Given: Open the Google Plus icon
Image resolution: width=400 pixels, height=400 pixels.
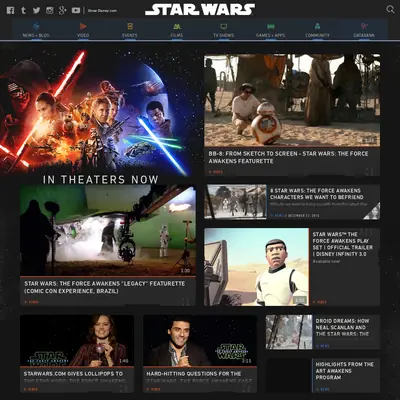Looking at the screenshot, I should point(63,10).
